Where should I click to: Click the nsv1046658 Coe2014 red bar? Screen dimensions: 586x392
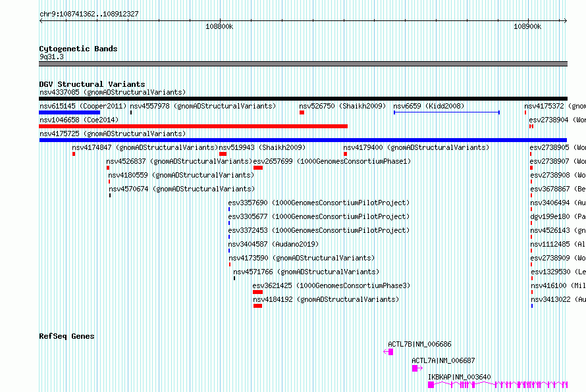coord(193,126)
